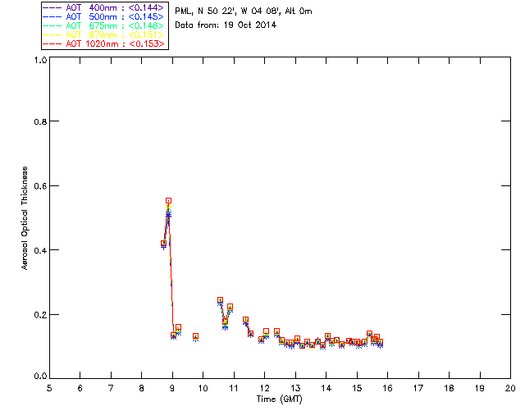
Task: Click the peak data point near 0.55
Action: coord(168,201)
